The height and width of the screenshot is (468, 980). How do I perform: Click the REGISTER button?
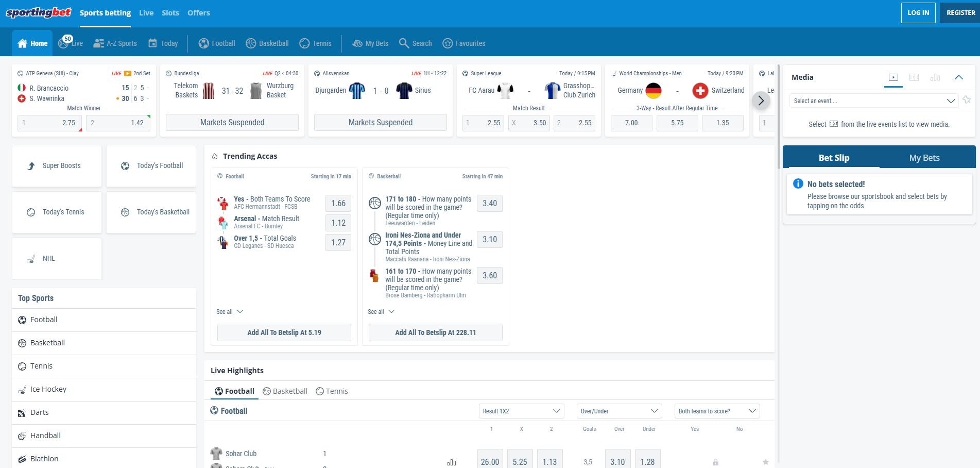point(960,13)
